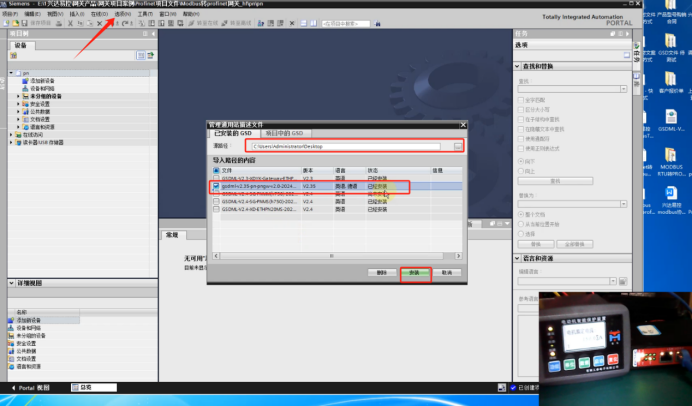
Task: Click the open project toolbar icon
Action: 15,23
